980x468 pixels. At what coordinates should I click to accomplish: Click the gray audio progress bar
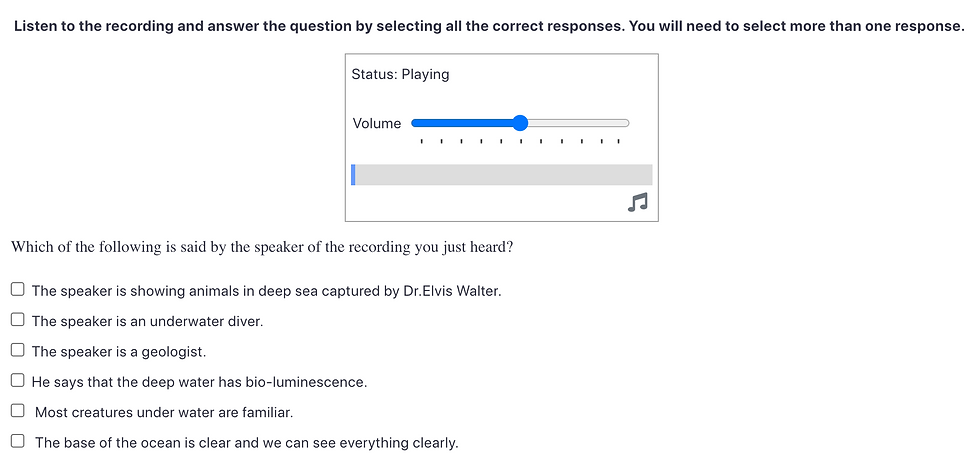502,175
